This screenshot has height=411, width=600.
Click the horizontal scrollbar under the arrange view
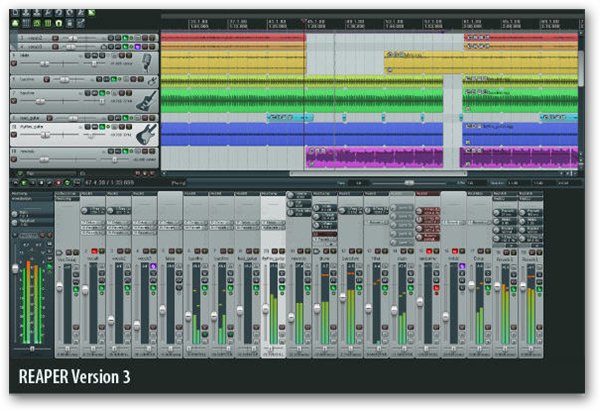pyautogui.click(x=379, y=174)
